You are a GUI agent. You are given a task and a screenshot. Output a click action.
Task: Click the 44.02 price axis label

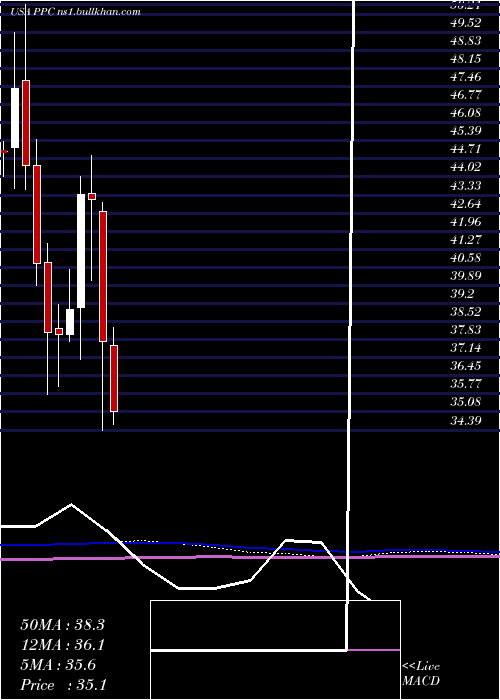[x=465, y=167]
